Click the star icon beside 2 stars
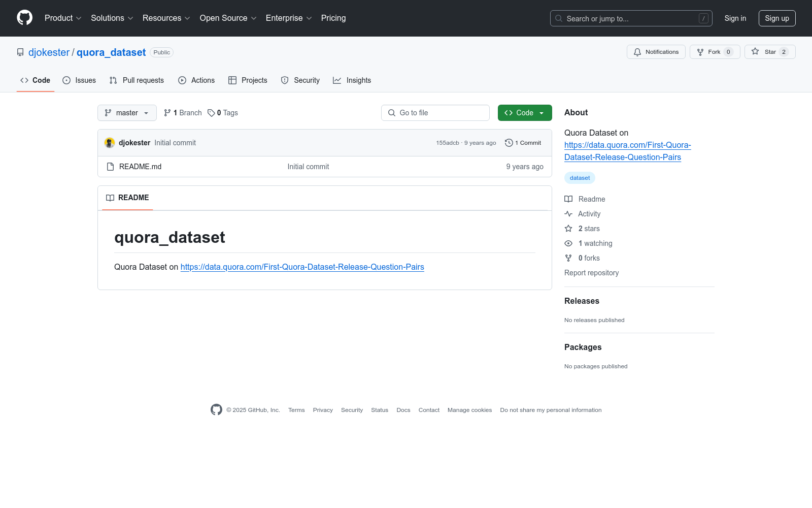The height and width of the screenshot is (508, 812). 568,229
